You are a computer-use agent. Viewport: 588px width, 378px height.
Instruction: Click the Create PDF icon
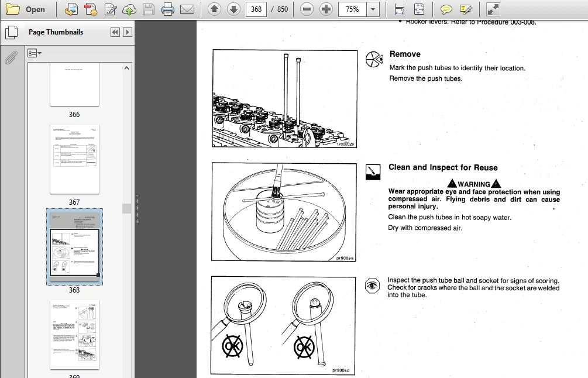tap(90, 9)
